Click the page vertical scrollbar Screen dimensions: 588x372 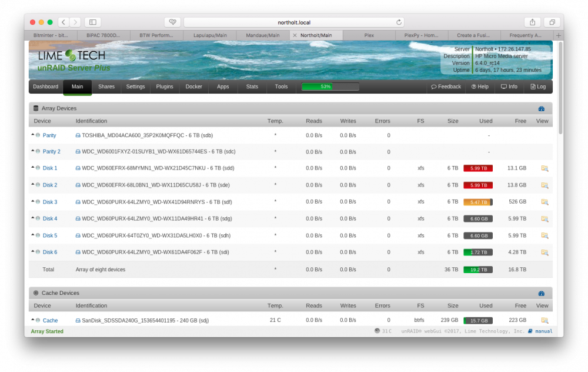560,88
